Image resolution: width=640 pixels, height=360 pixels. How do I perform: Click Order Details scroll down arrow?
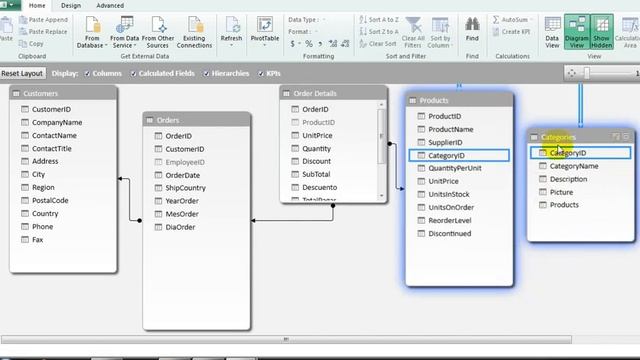[381, 196]
